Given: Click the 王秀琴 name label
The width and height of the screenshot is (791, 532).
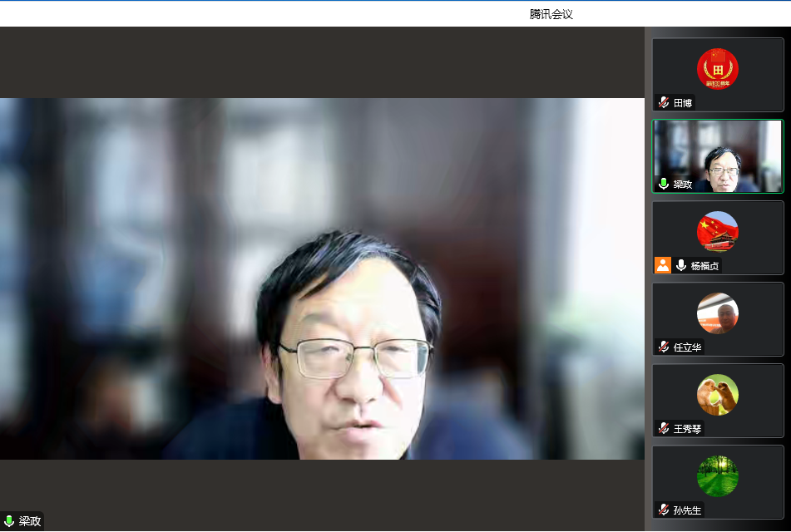Looking at the screenshot, I should click(688, 429).
